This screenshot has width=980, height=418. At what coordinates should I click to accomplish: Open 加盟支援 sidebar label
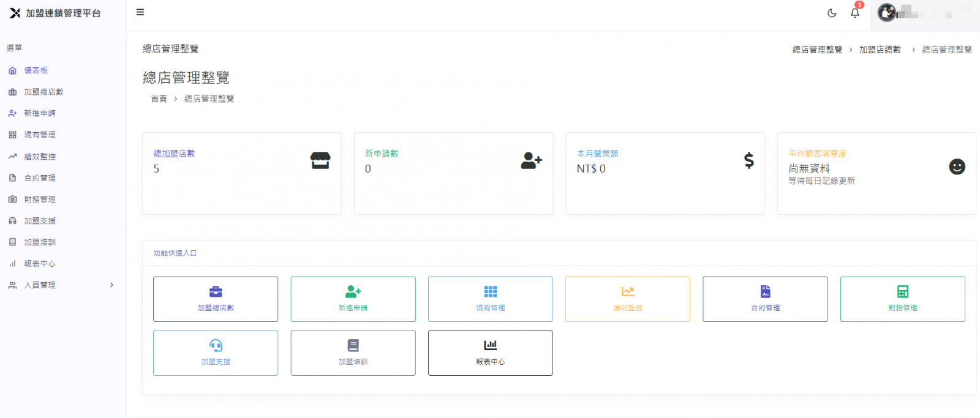click(40, 221)
